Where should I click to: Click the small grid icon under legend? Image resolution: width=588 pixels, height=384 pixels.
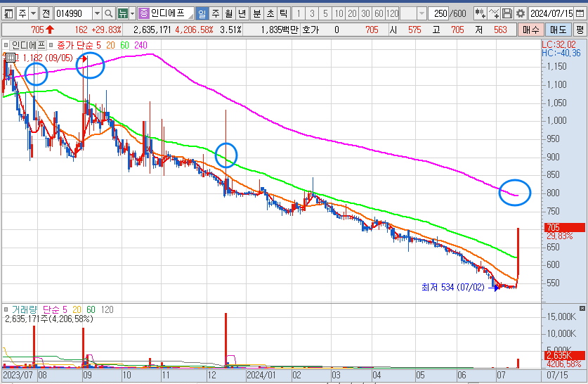(x=11, y=58)
